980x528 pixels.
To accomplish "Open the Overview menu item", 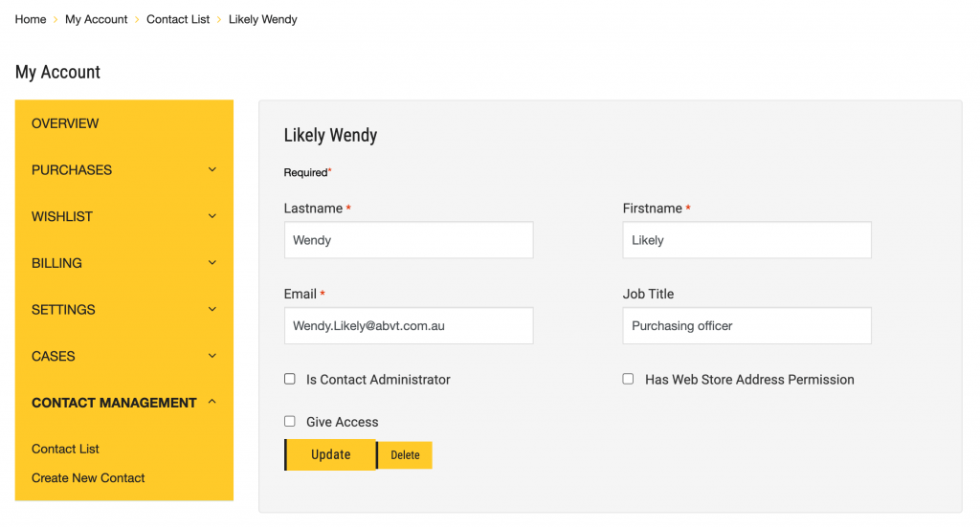I will click(65, 123).
